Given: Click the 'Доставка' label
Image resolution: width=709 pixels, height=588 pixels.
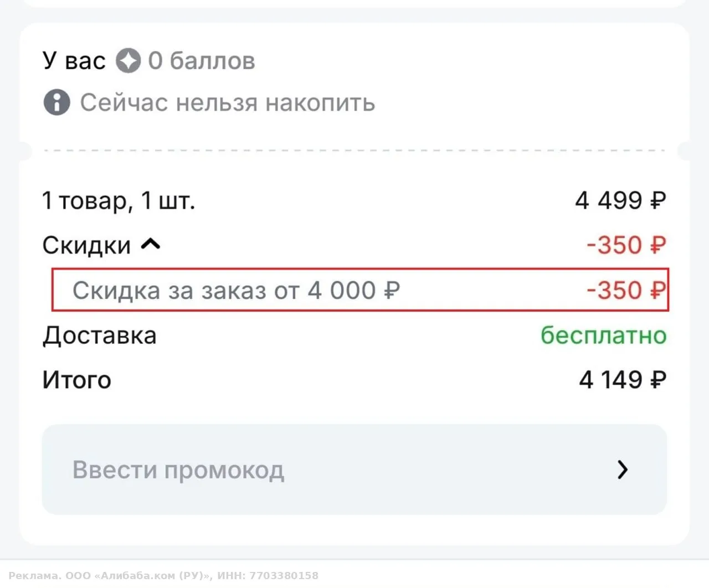Looking at the screenshot, I should point(100,336).
